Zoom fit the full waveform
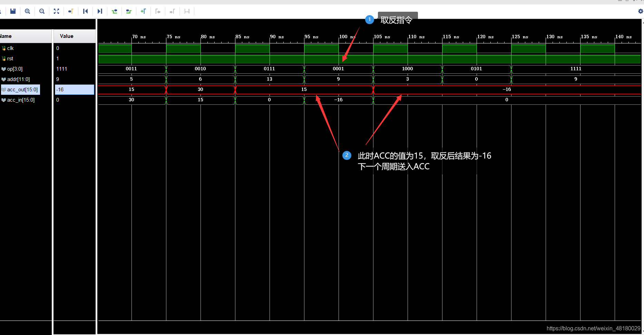The image size is (644, 335). 56,11
